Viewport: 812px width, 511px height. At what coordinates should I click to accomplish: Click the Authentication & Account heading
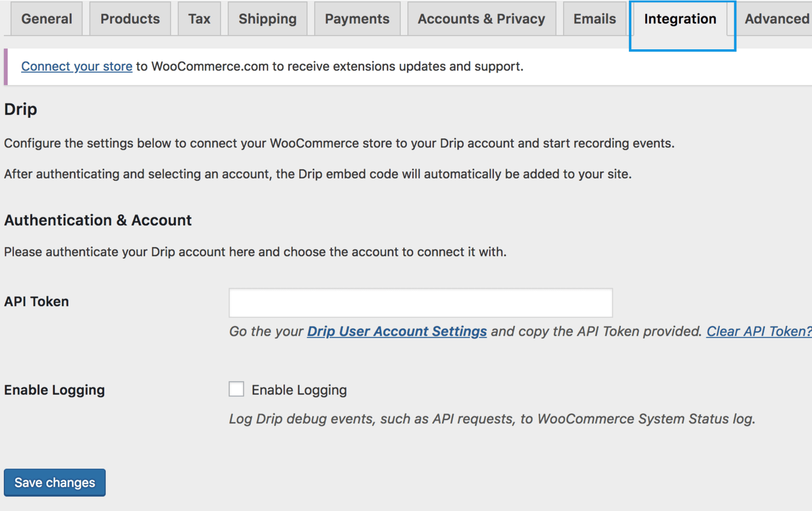[x=97, y=220]
